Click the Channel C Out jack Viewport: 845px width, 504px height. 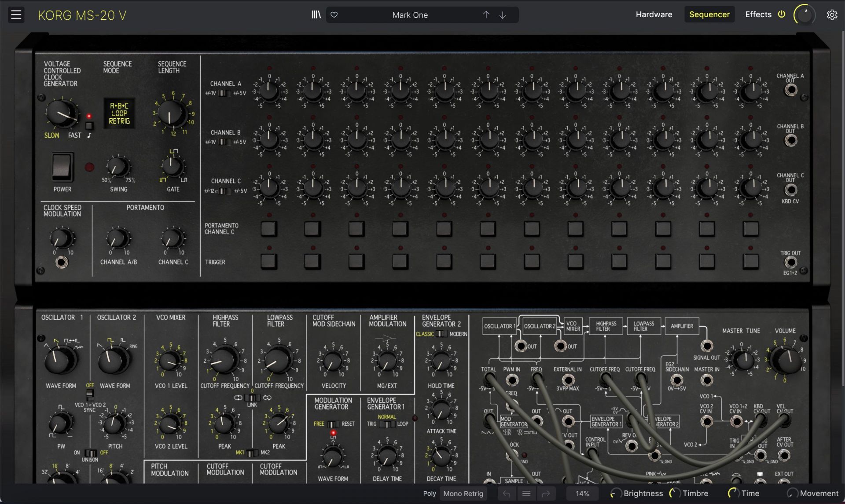click(x=791, y=190)
